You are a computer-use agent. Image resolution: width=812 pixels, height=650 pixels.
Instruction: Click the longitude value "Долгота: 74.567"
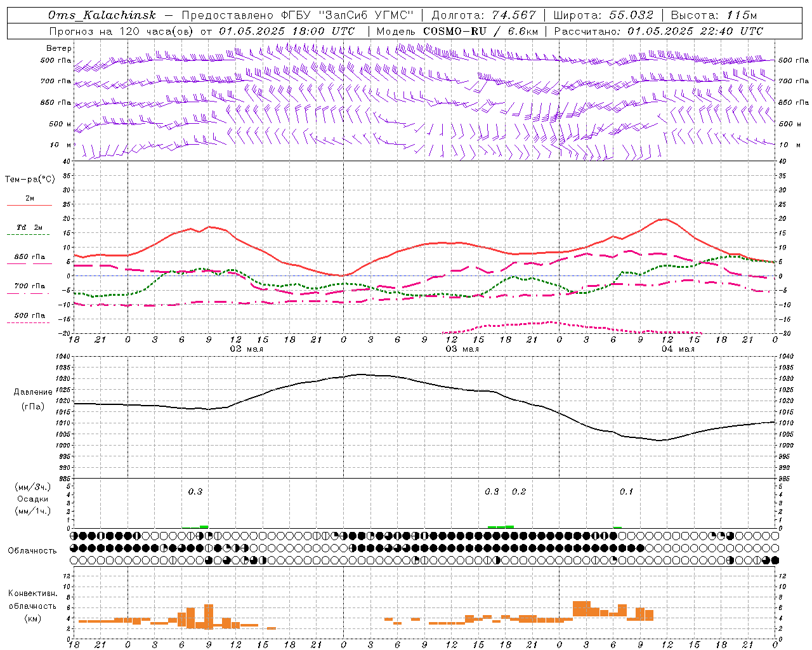[484, 15]
